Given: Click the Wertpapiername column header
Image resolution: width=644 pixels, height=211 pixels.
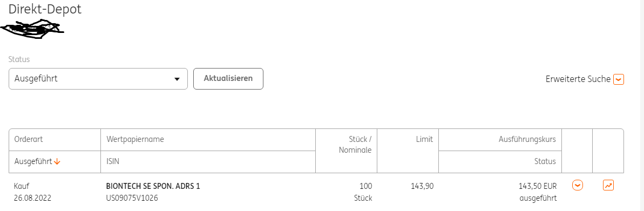Looking at the screenshot, I should pyautogui.click(x=135, y=140).
